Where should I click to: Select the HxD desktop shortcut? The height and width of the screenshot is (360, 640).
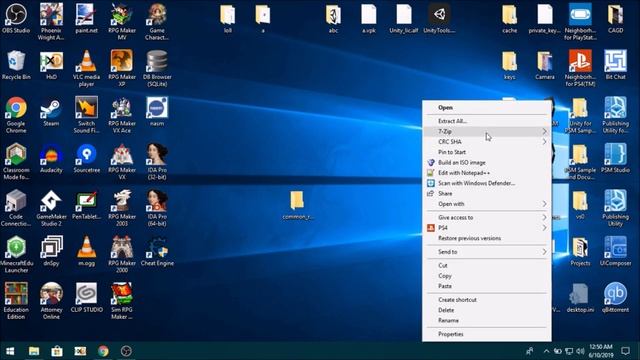coord(51,65)
